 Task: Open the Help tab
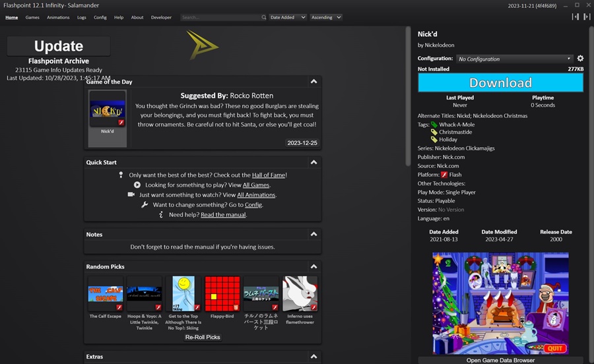pyautogui.click(x=119, y=17)
